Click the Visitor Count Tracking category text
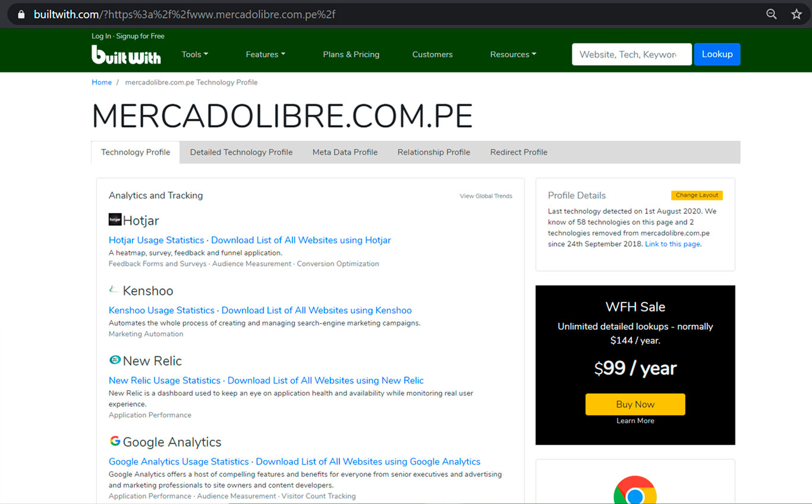The image size is (812, 504). 319,496
